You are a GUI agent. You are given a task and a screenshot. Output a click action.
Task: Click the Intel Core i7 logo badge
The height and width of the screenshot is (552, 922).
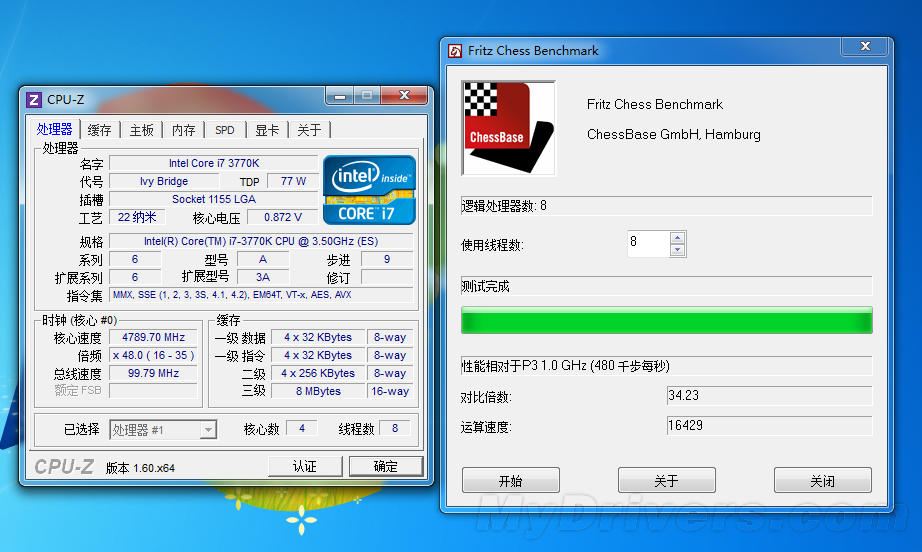(370, 190)
